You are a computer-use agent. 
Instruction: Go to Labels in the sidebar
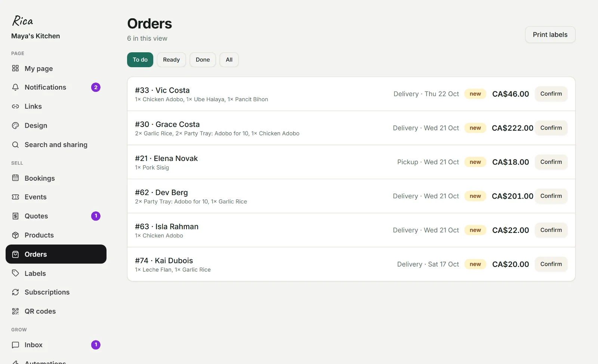pyautogui.click(x=56, y=273)
